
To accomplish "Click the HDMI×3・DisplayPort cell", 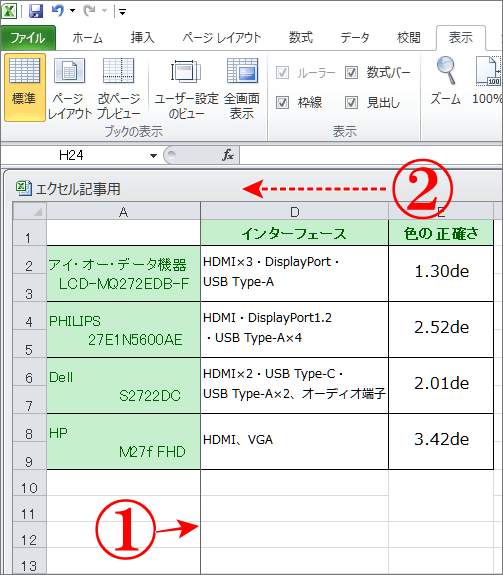I will (x=294, y=274).
